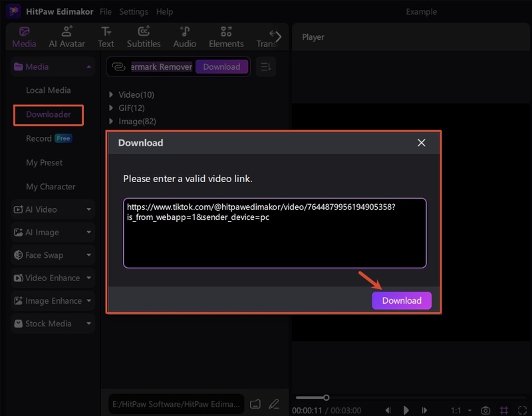Open the download folder icon
The width and height of the screenshot is (532, 416).
255,404
